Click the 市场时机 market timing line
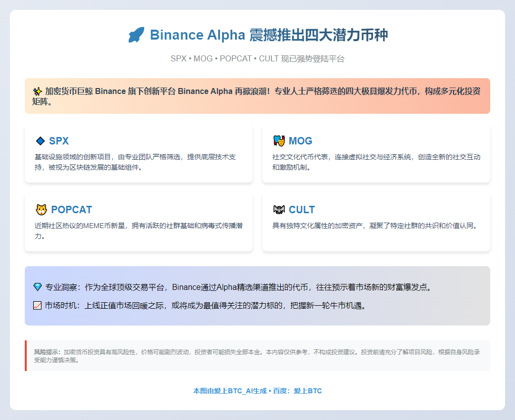This screenshot has height=420, width=515. click(200, 306)
